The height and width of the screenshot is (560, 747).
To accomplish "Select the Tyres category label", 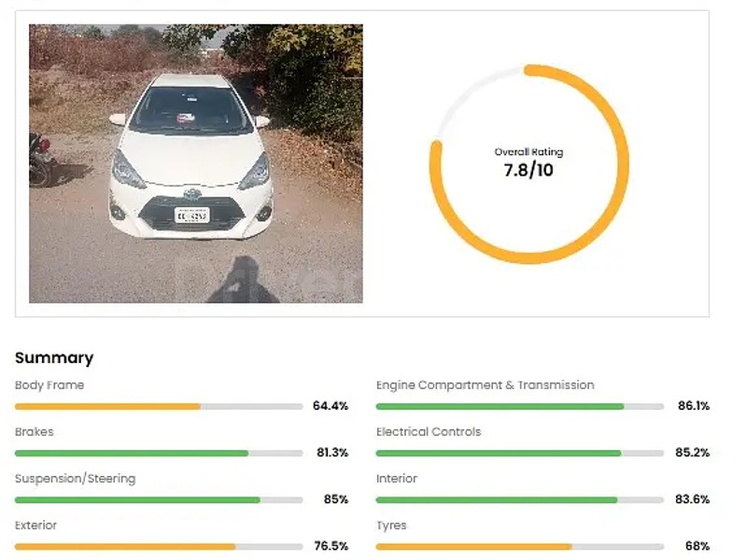I will [x=391, y=525].
